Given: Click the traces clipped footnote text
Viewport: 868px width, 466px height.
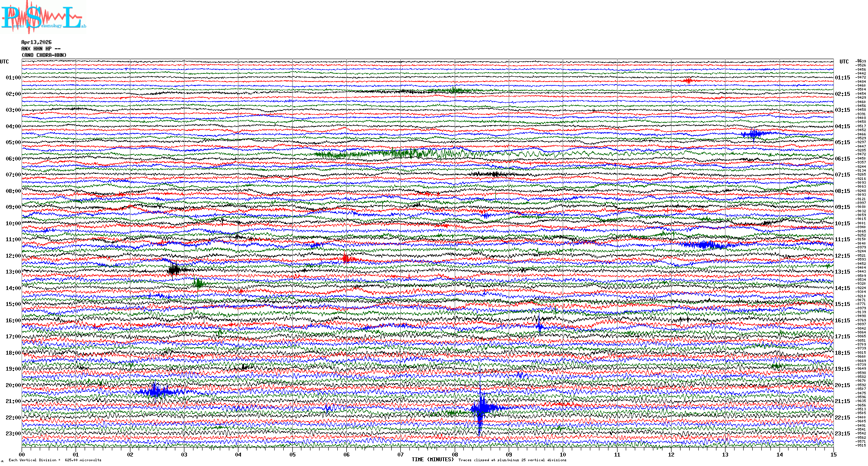Looking at the screenshot, I should pos(512,460).
